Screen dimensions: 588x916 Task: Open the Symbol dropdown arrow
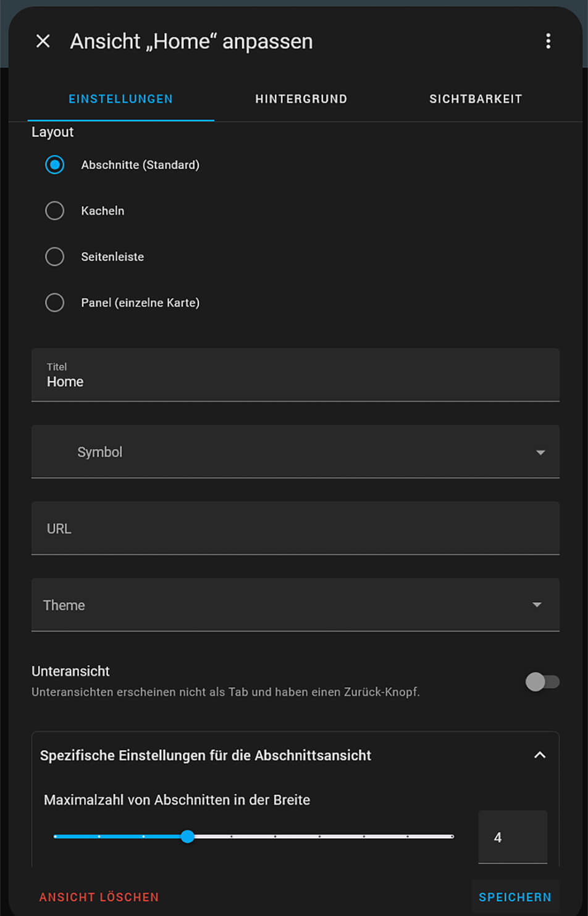pos(540,452)
